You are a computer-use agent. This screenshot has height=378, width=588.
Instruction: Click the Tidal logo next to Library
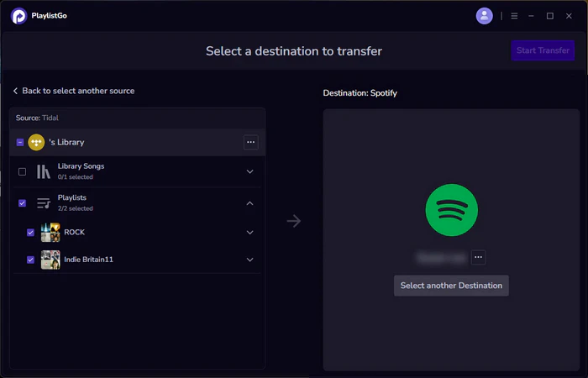coord(36,142)
